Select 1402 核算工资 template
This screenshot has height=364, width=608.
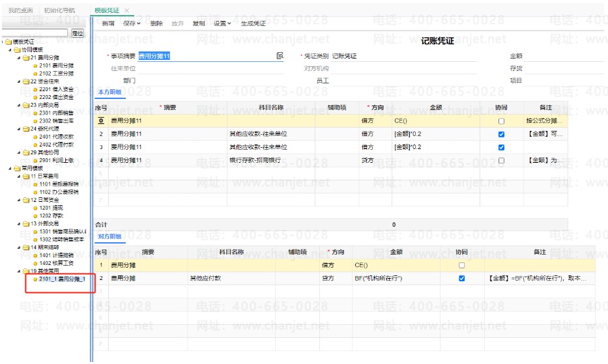(56, 263)
